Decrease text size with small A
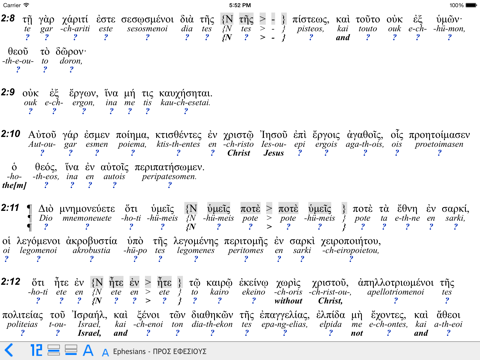Image resolution: width=480 pixels, height=360 pixels. [x=105, y=352]
